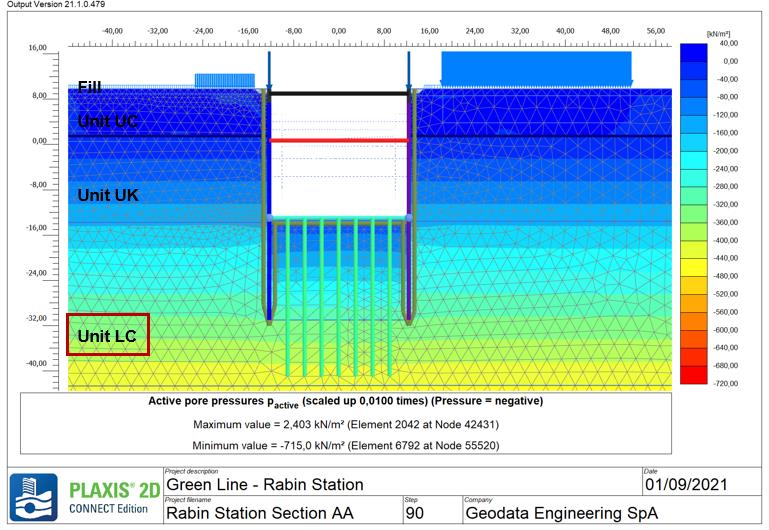Click the black top strut between walls
This screenshot has width=769, height=530.
coord(339,94)
